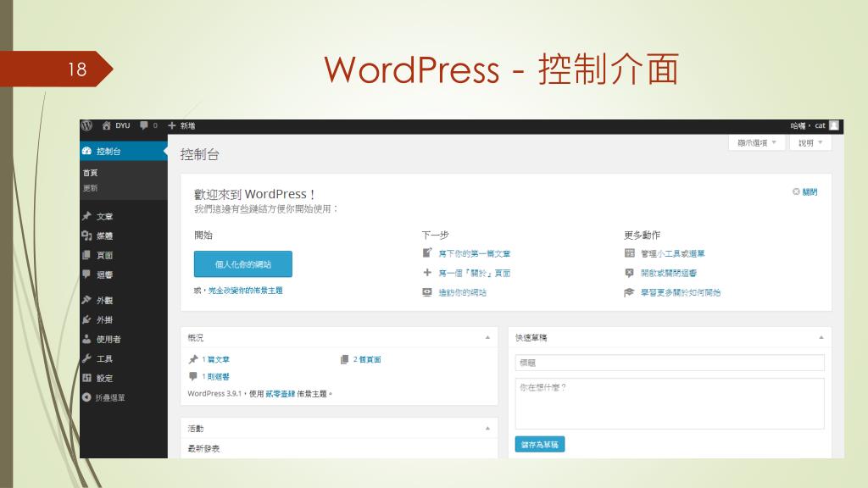Open 文章 via its pushpin sidebar icon
The width and height of the screenshot is (868, 488).
[x=86, y=216]
